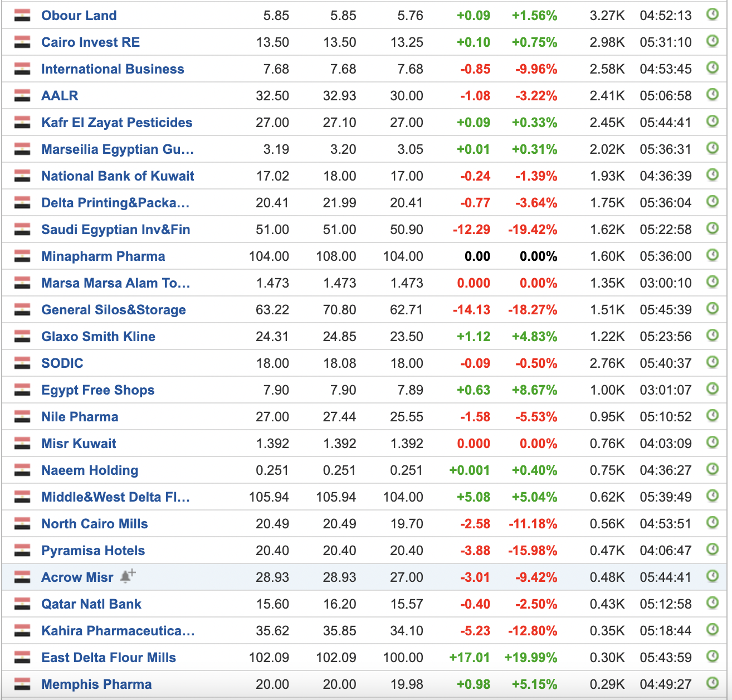Open the Acrow Misr stock link
This screenshot has height=700, width=732.
[77, 577]
